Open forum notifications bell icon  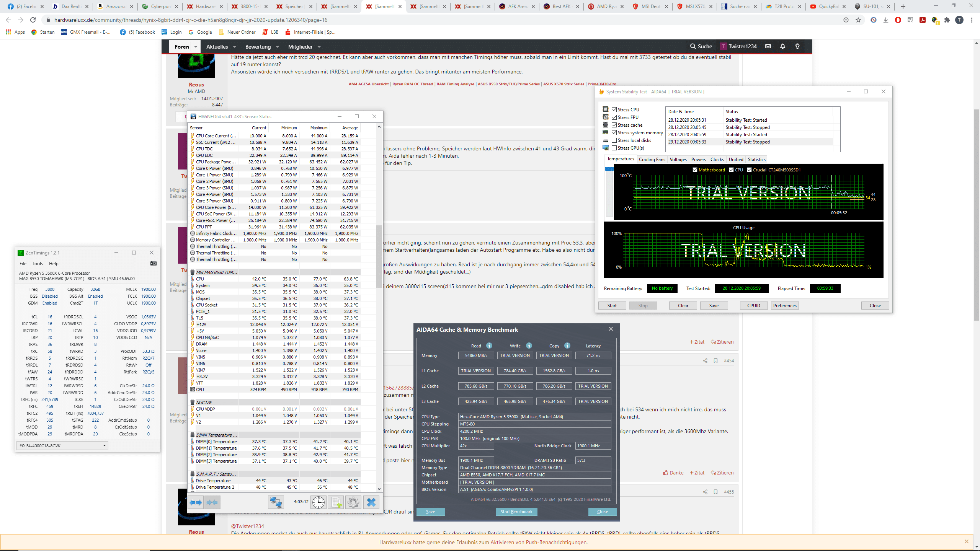[782, 46]
